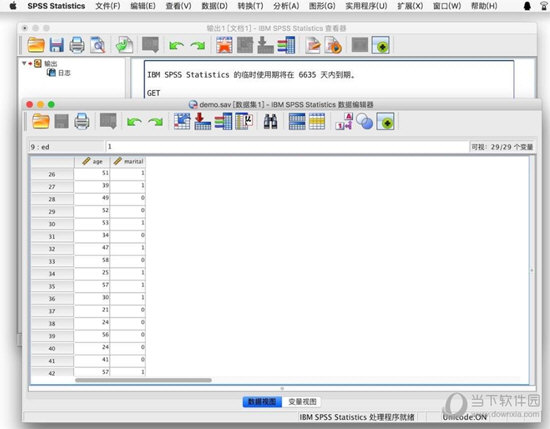Click the save icon in Data Editor toolbar
550x429 pixels.
point(61,122)
